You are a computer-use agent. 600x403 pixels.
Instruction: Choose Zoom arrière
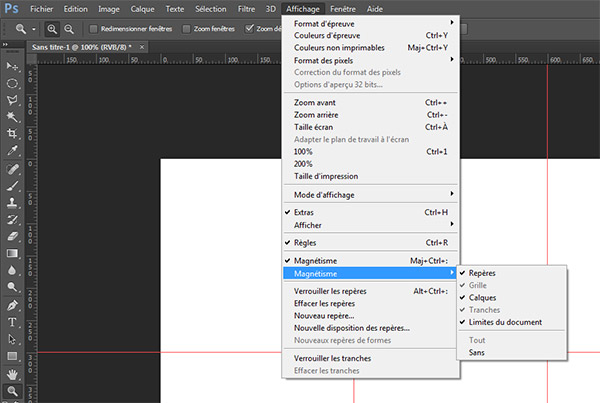point(371,115)
